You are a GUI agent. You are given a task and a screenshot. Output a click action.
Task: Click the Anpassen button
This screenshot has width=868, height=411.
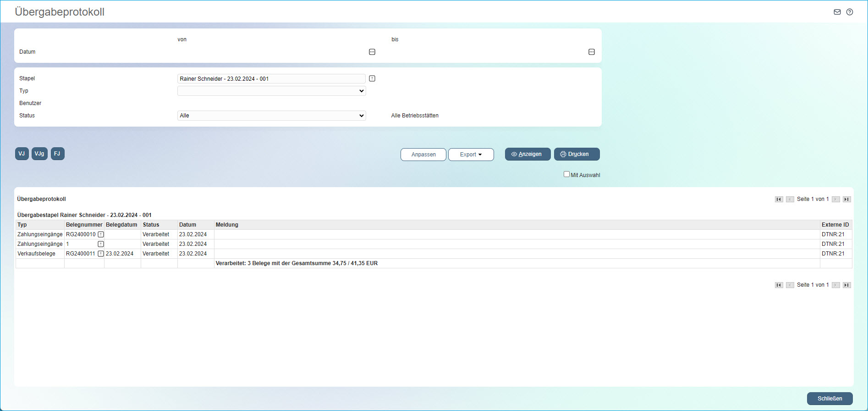click(x=423, y=155)
